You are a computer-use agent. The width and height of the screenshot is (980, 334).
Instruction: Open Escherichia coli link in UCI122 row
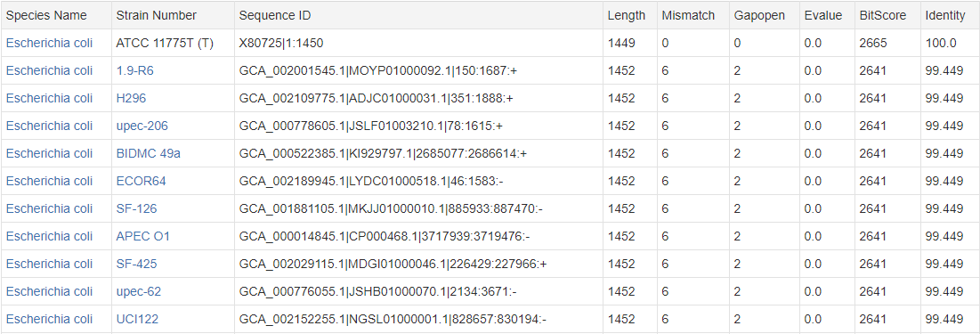click(x=49, y=319)
